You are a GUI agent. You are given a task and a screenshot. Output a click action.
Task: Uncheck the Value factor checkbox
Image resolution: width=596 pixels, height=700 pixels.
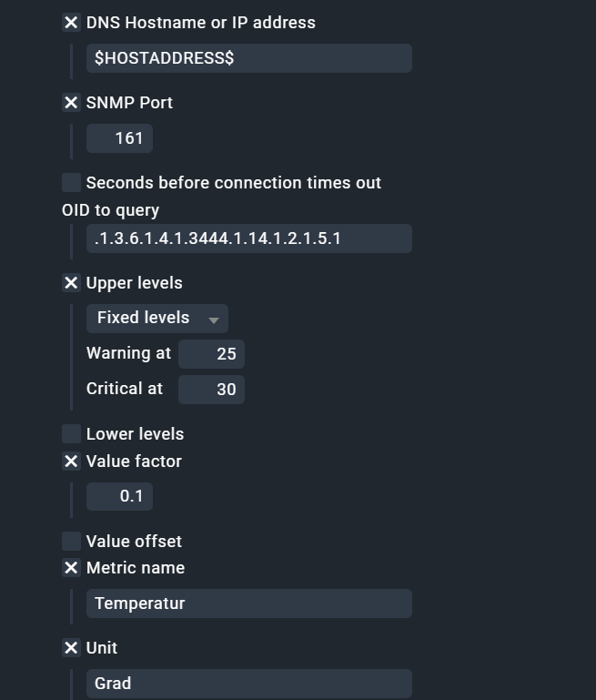click(x=71, y=462)
